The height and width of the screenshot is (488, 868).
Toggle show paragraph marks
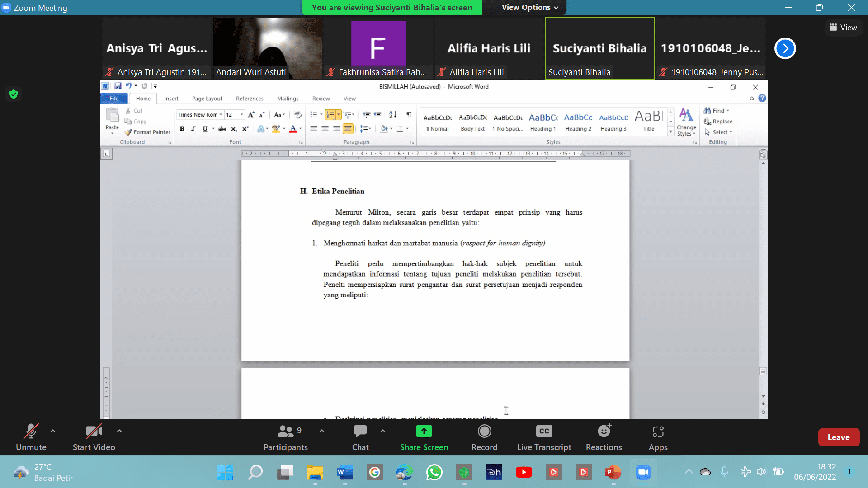pos(409,114)
